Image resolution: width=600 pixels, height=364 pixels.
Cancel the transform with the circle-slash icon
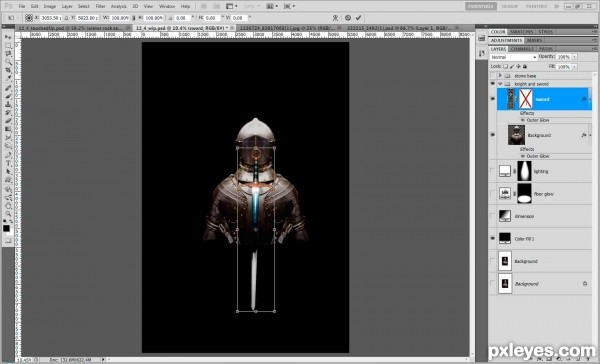click(x=347, y=18)
